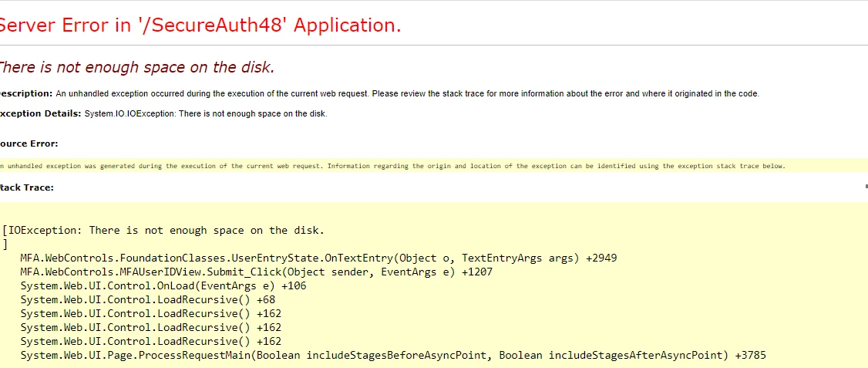Click the "Stack Trace:" label
The width and height of the screenshot is (868, 368).
point(26,187)
